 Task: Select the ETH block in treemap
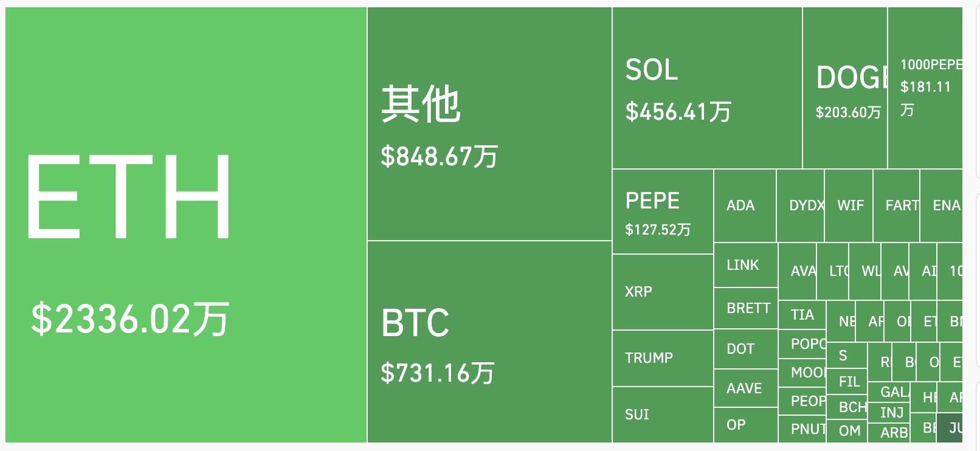click(x=186, y=225)
